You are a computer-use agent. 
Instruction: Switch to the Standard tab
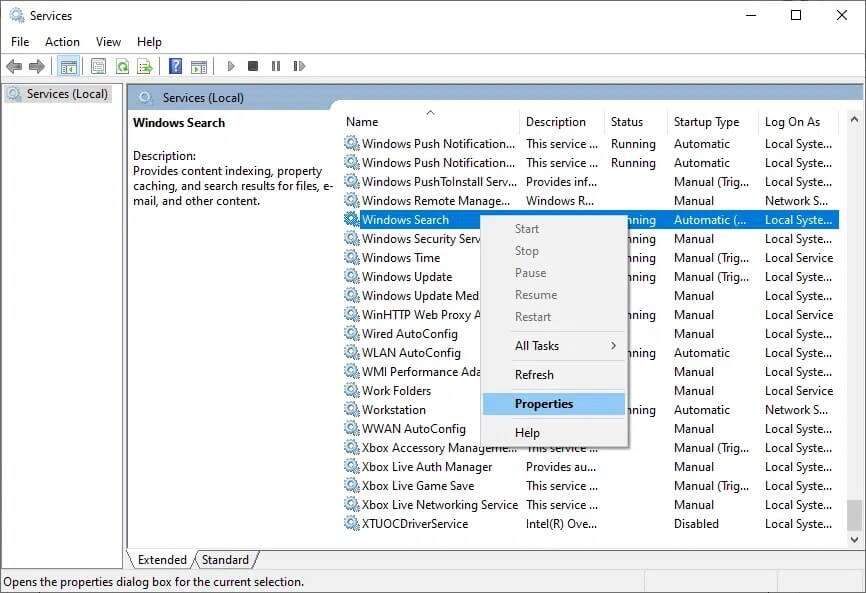coord(225,560)
